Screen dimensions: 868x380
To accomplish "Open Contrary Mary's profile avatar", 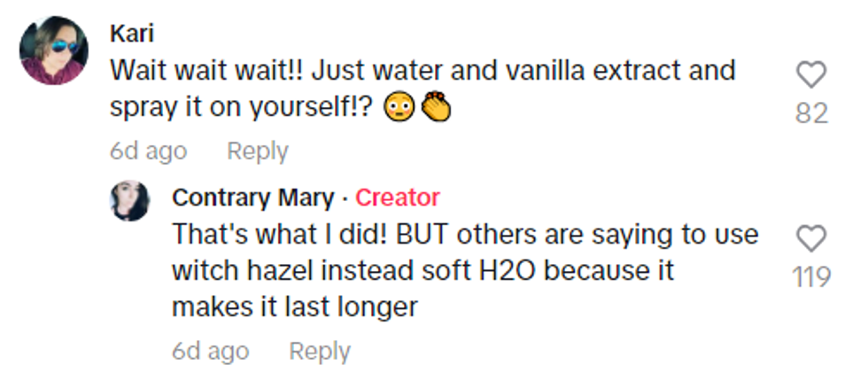I will [129, 201].
